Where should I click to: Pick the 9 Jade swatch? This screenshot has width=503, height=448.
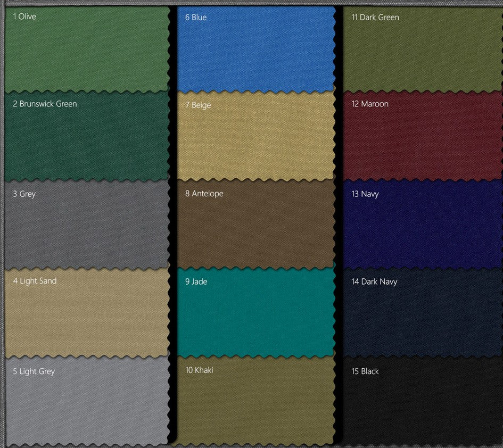(256, 313)
